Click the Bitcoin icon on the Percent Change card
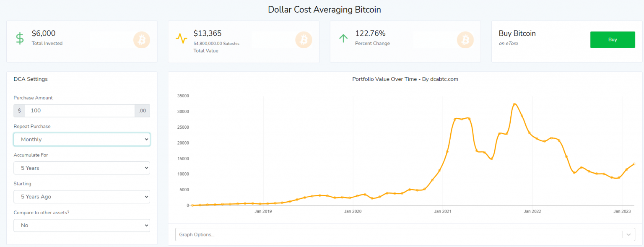The image size is (644, 247). click(x=465, y=39)
